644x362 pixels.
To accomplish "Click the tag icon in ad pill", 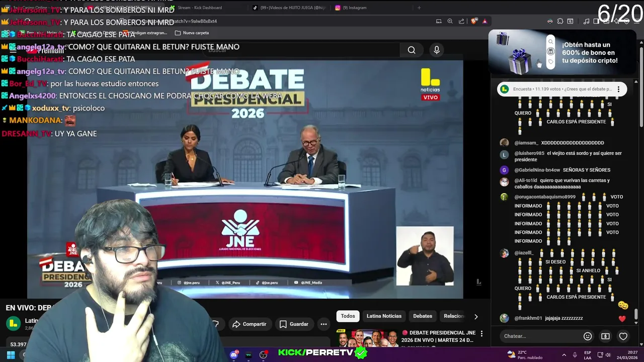I will pos(550,62).
